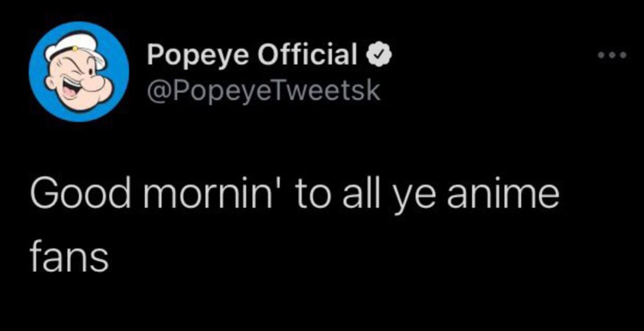Image resolution: width=644 pixels, height=331 pixels.
Task: Click the leftmost dot of more menu
Action: pos(601,55)
